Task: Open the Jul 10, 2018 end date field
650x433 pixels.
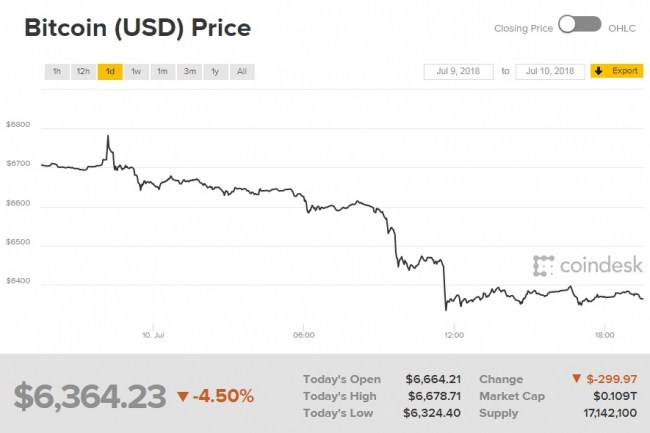Action: 550,71
